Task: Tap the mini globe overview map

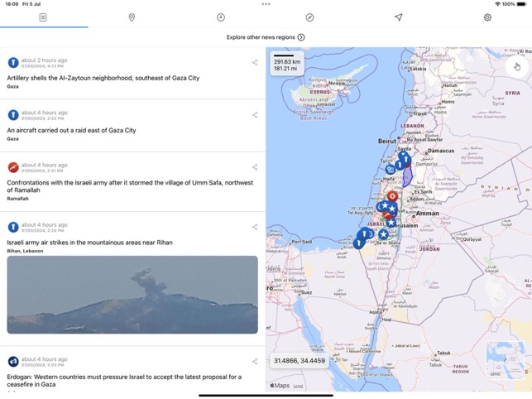Action: (505, 358)
